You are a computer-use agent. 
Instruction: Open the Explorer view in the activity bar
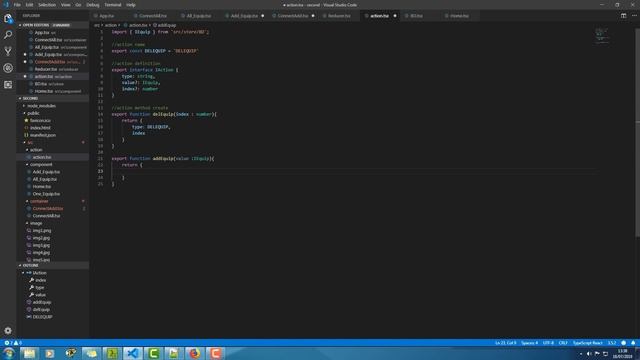(8, 18)
